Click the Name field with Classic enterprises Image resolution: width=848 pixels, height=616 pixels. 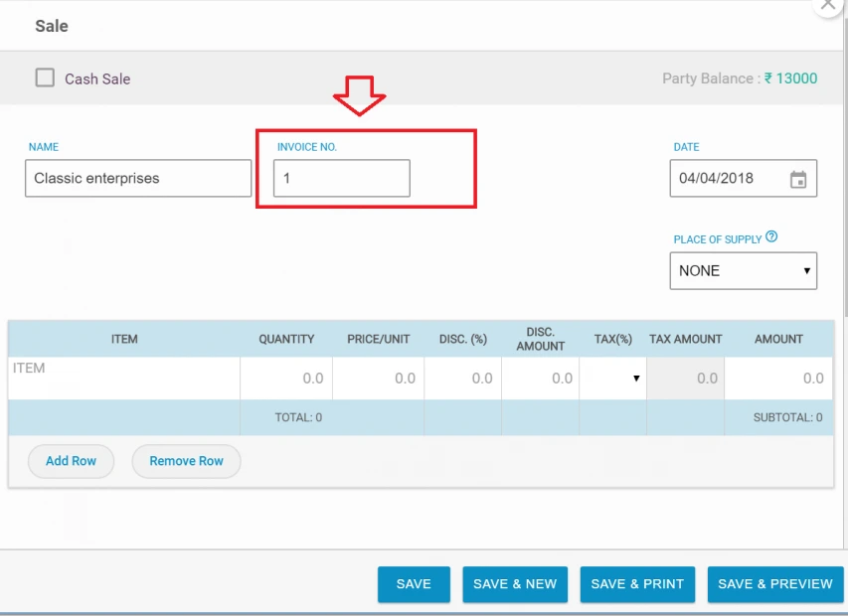[138, 178]
